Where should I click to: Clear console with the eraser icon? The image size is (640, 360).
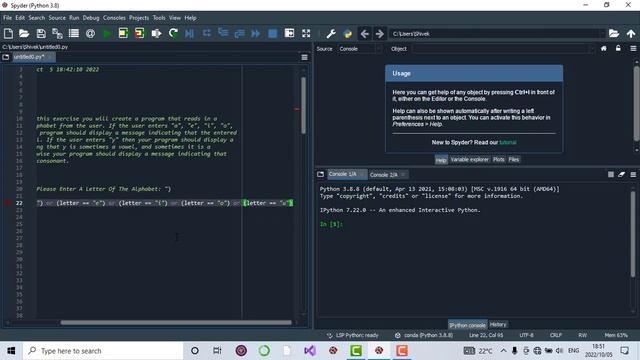[x=622, y=174]
